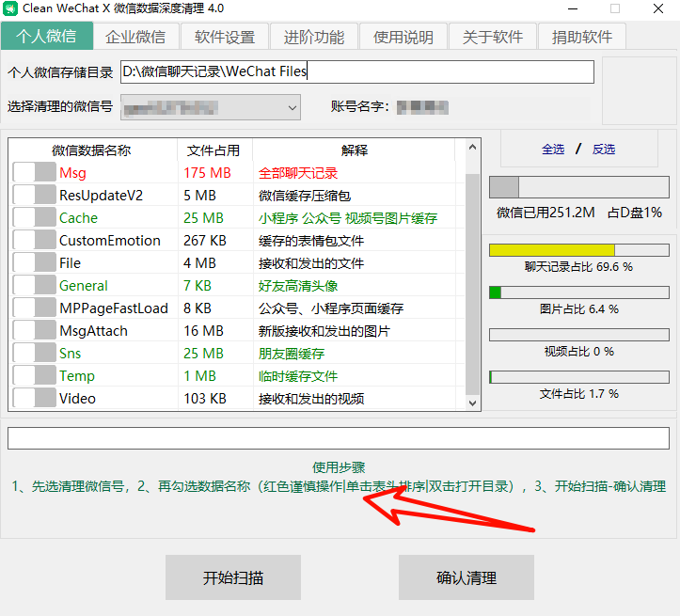Select the Msg data name
This screenshot has height=616, width=680.
pos(72,173)
